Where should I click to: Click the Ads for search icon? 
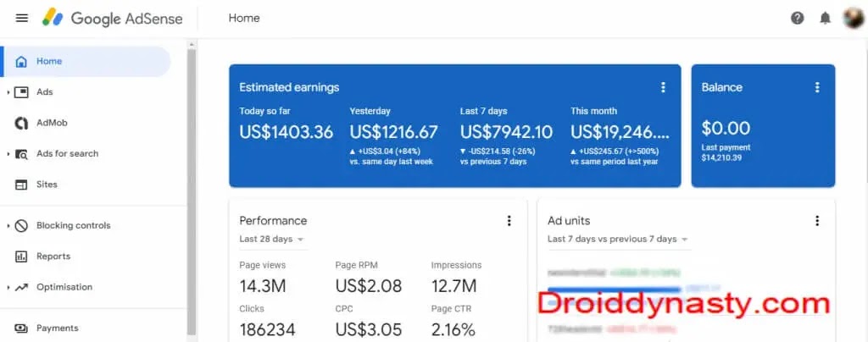(x=21, y=154)
